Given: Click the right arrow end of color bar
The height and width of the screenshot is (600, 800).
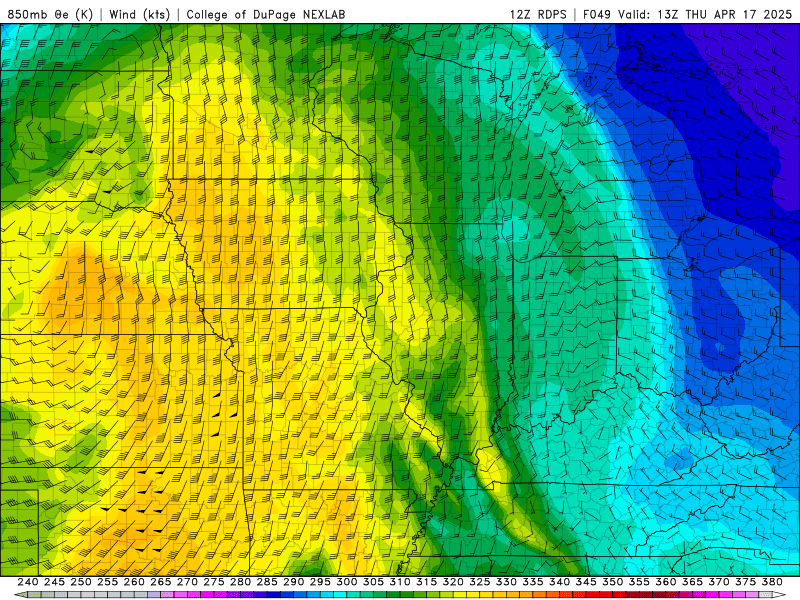Looking at the screenshot, I should [779, 595].
